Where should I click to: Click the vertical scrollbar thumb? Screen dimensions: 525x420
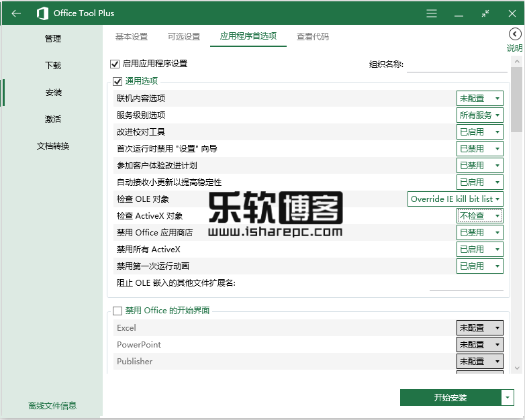517,100
